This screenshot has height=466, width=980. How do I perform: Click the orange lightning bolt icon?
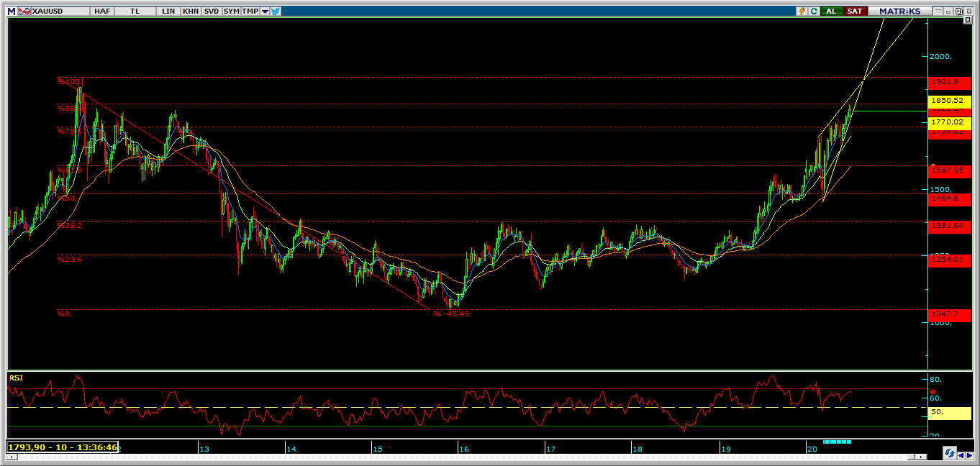802,11
